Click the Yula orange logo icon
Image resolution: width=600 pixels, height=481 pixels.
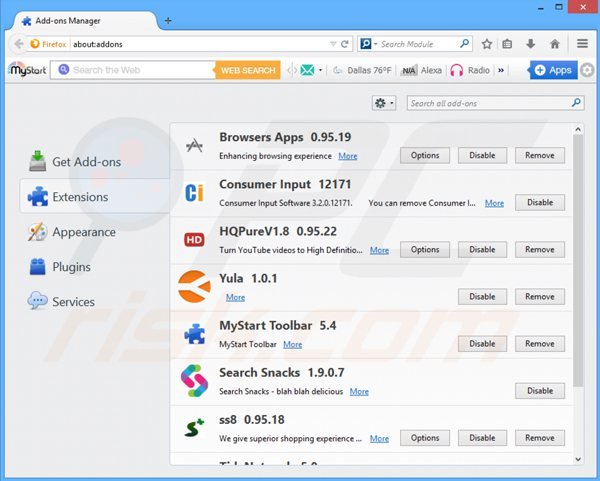click(194, 287)
